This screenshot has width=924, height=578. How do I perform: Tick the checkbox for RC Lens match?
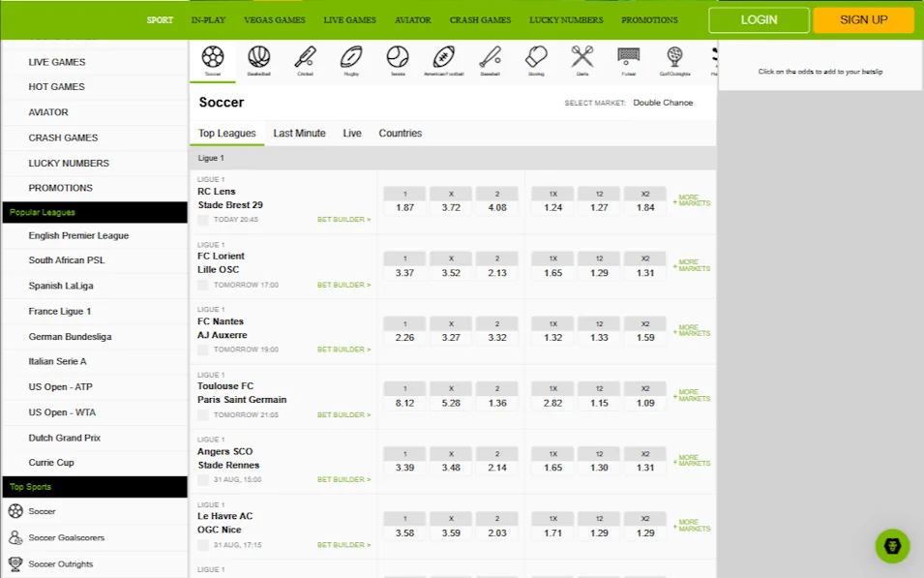pyautogui.click(x=203, y=220)
